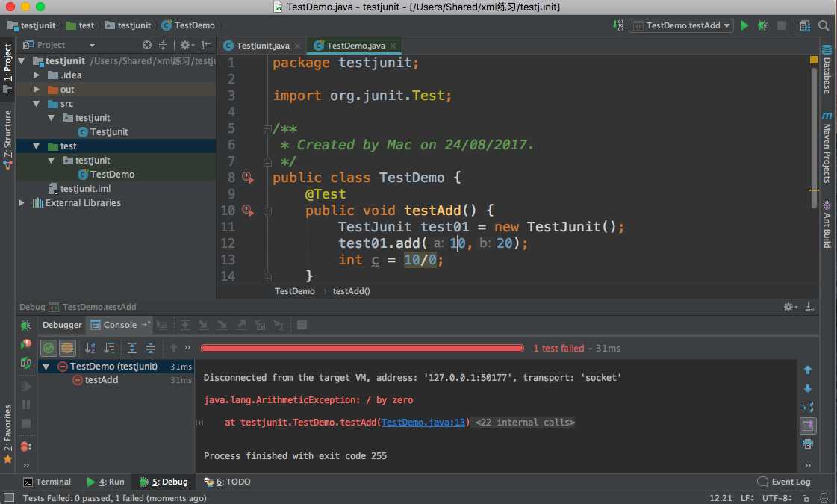Click the Make Project build icon
The image size is (837, 504).
coord(617,25)
